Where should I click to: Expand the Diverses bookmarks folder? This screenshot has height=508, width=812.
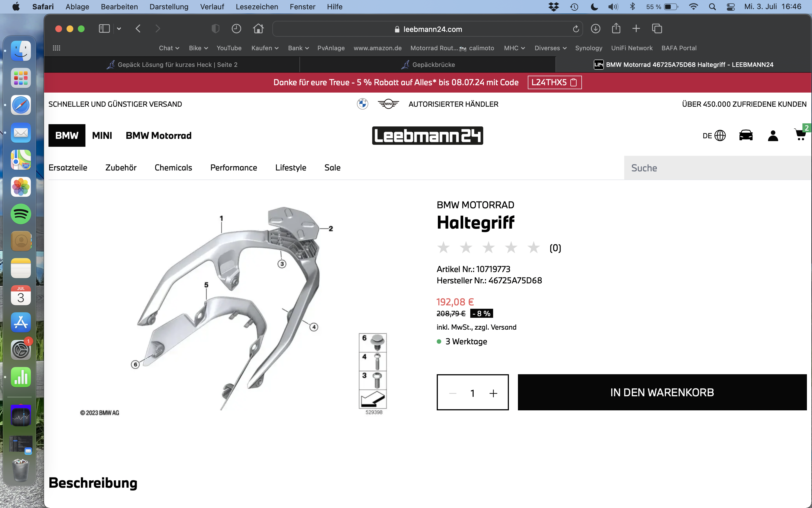tap(550, 48)
